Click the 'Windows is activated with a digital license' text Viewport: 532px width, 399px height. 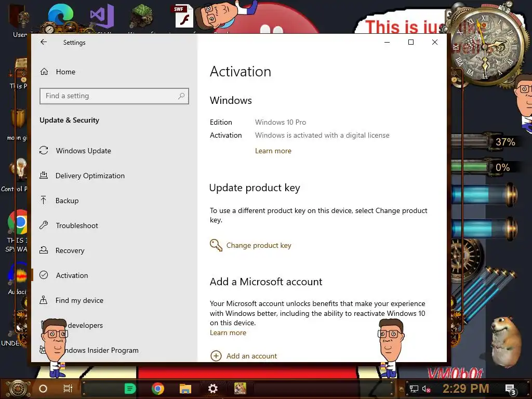point(322,136)
